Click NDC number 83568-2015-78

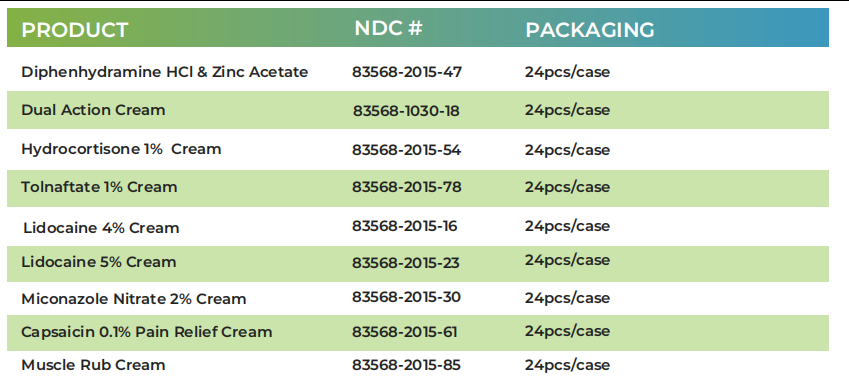[x=407, y=187]
